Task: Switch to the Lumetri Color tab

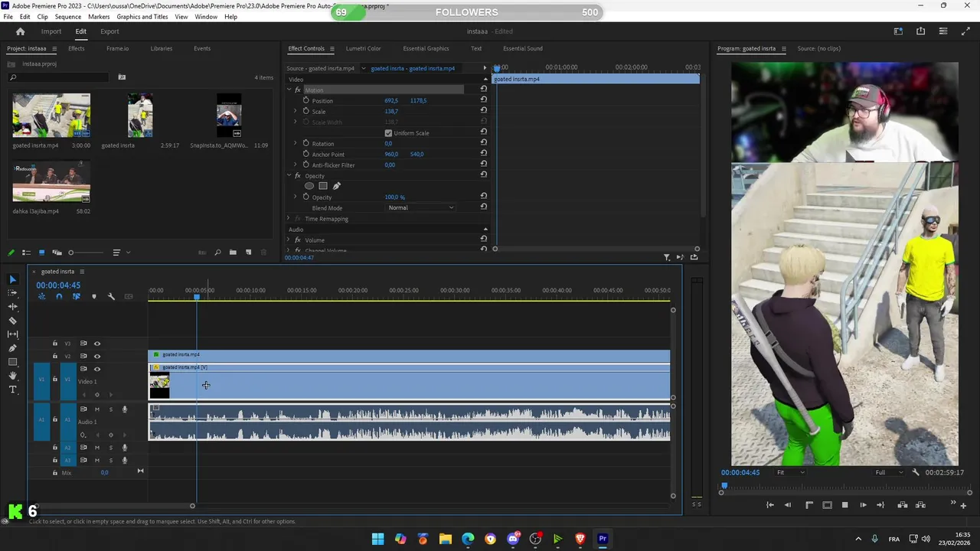Action: (x=363, y=48)
